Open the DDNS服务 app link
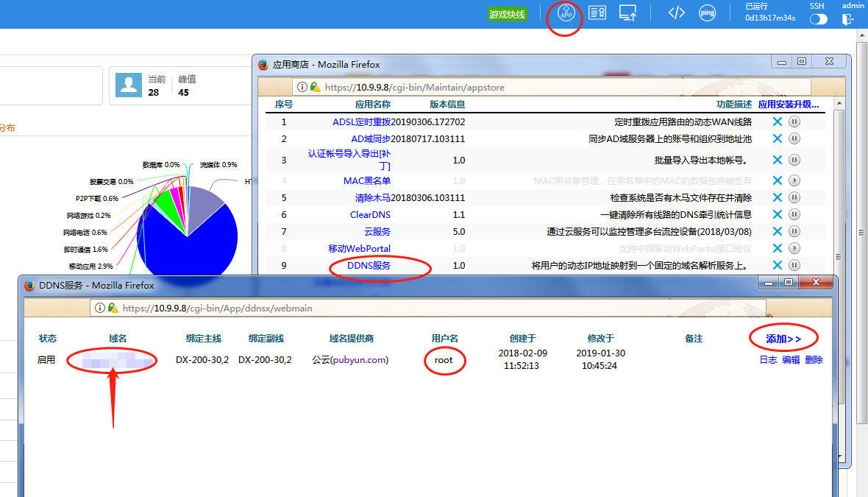The width and height of the screenshot is (868, 497). pyautogui.click(x=369, y=265)
